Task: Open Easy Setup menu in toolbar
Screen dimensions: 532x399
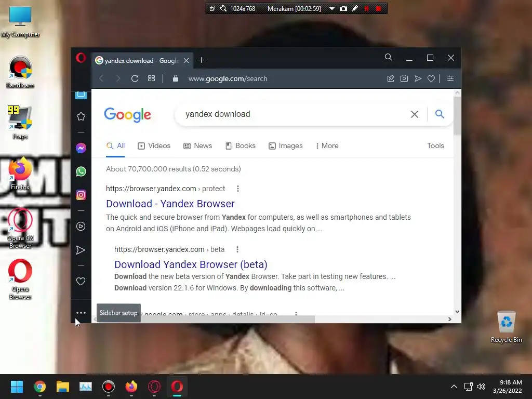Action: [450, 78]
